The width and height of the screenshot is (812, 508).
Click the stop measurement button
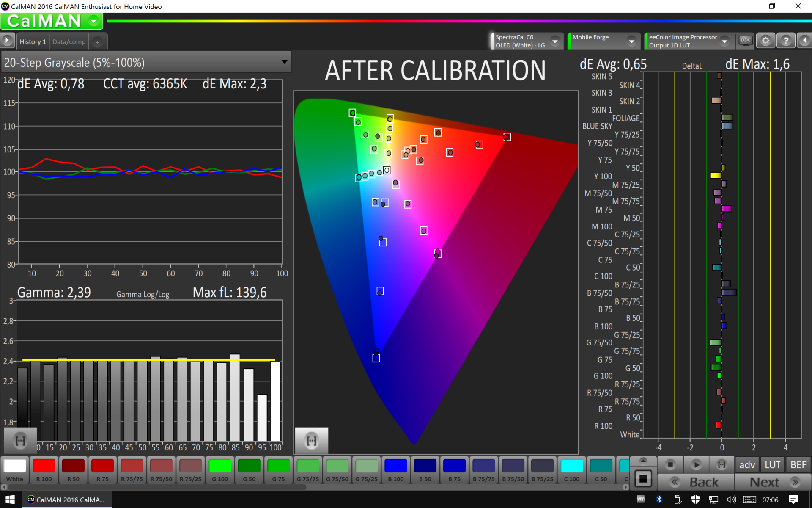tap(670, 464)
